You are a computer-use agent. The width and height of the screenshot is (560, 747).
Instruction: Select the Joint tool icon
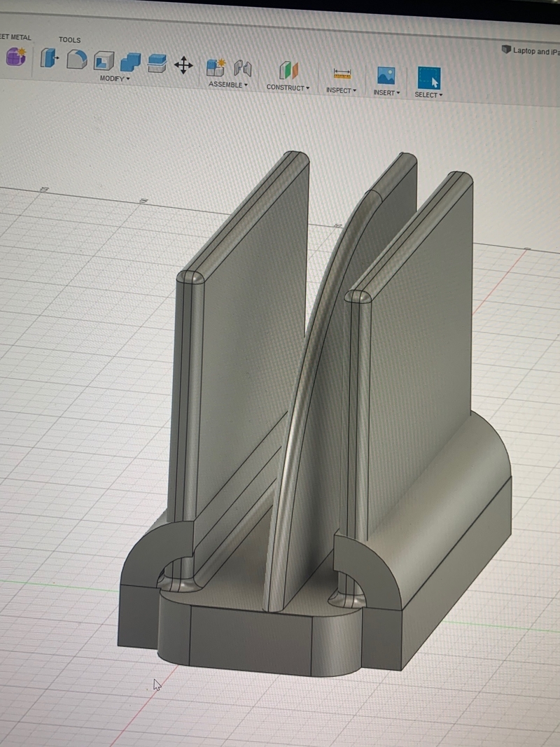[x=243, y=69]
